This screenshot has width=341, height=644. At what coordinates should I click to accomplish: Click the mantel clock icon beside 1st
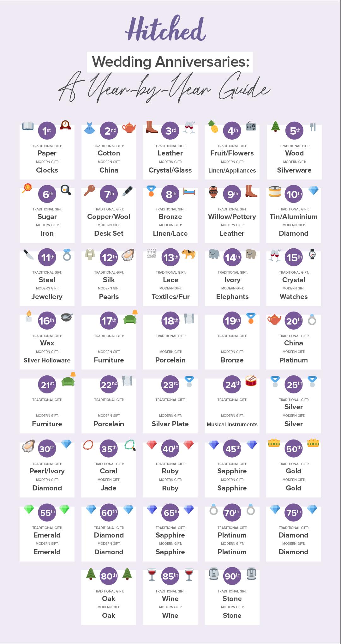[x=65, y=125]
